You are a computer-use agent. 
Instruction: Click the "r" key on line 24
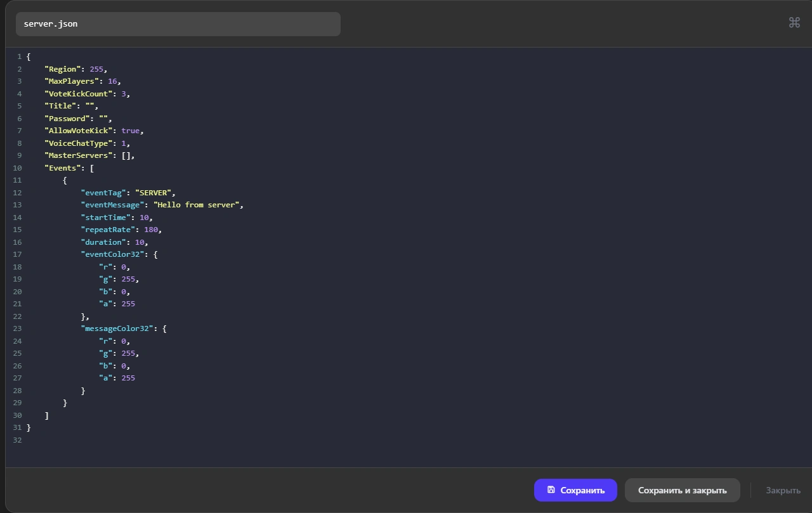(x=105, y=341)
